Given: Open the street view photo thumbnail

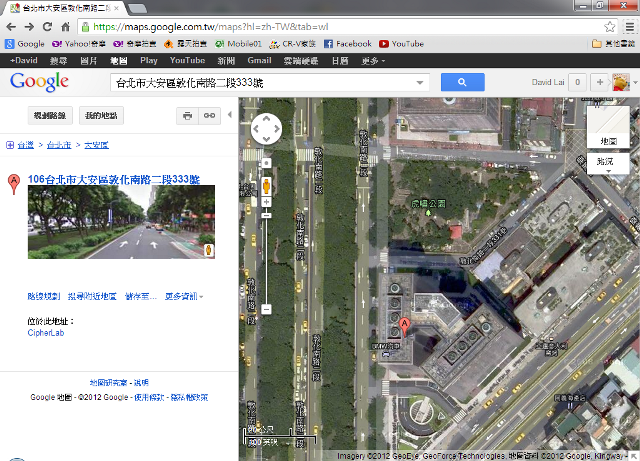Looking at the screenshot, I should pos(121,222).
